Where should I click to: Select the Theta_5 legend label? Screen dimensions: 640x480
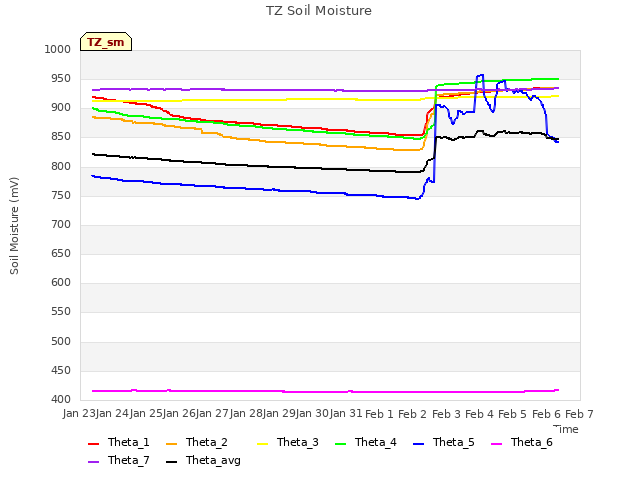coord(453,442)
